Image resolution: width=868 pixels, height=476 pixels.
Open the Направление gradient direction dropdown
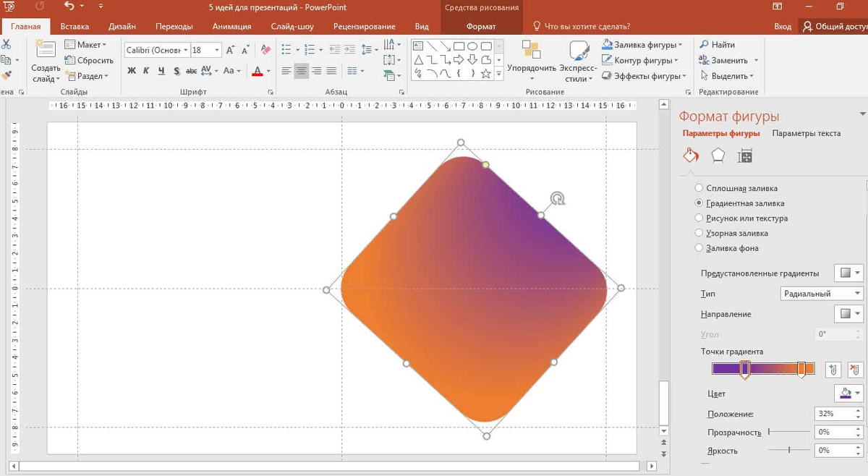click(849, 314)
